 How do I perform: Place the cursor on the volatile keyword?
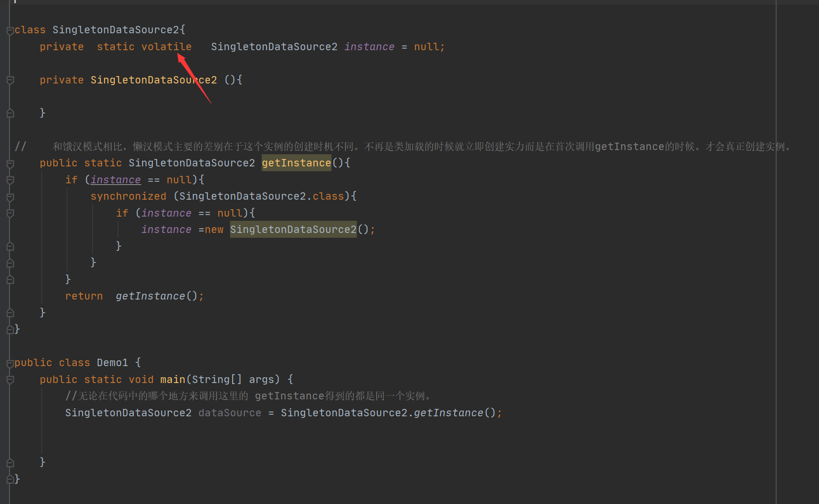point(167,46)
